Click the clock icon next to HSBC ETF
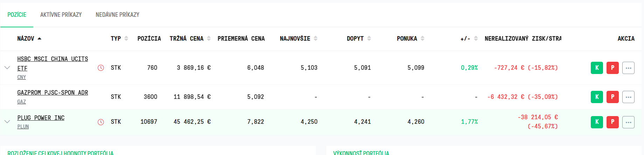Screen dimensions: 644x155 101,68
